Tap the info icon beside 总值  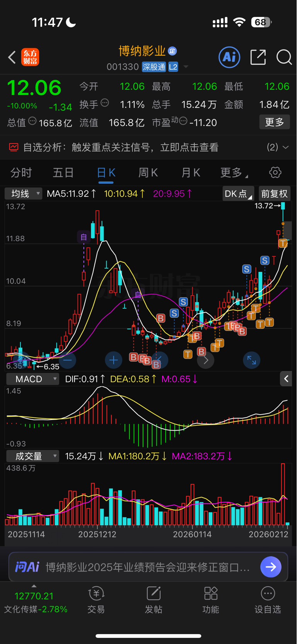pos(32,121)
